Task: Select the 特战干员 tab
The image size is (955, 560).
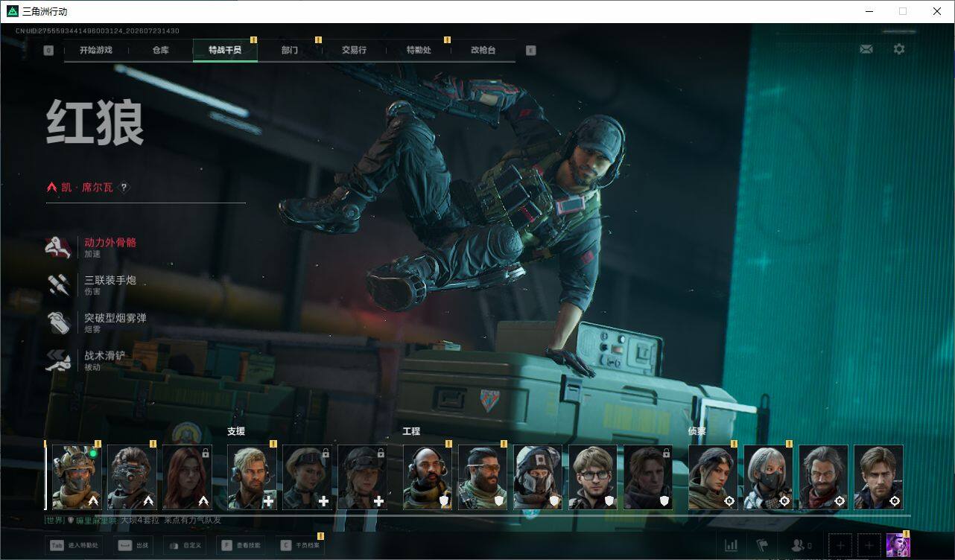Action: (225, 51)
